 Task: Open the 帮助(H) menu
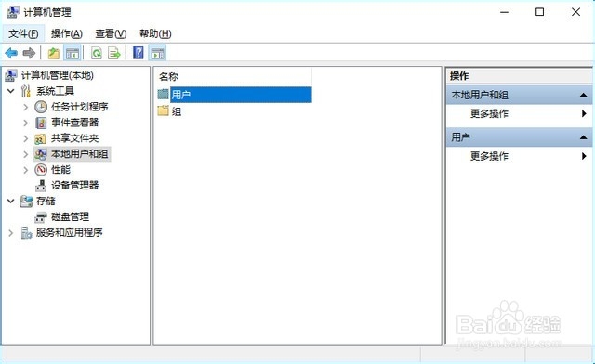pos(155,33)
